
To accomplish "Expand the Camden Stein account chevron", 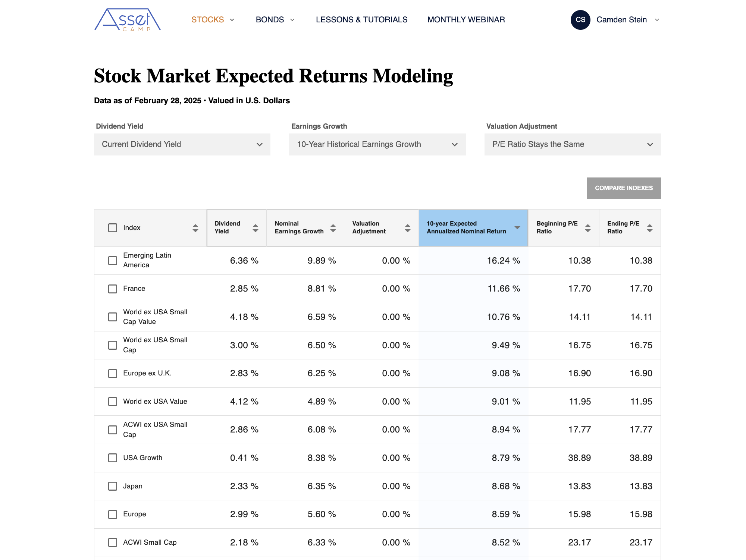I will click(x=657, y=20).
